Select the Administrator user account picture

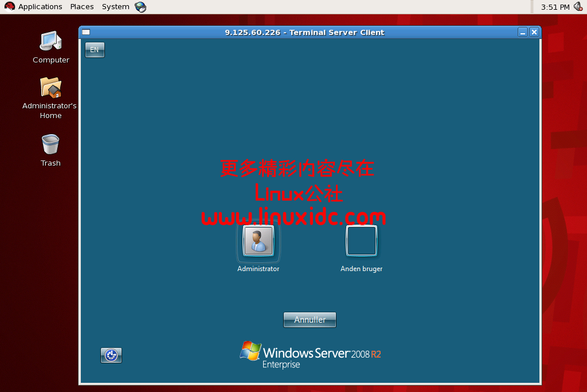coord(258,241)
